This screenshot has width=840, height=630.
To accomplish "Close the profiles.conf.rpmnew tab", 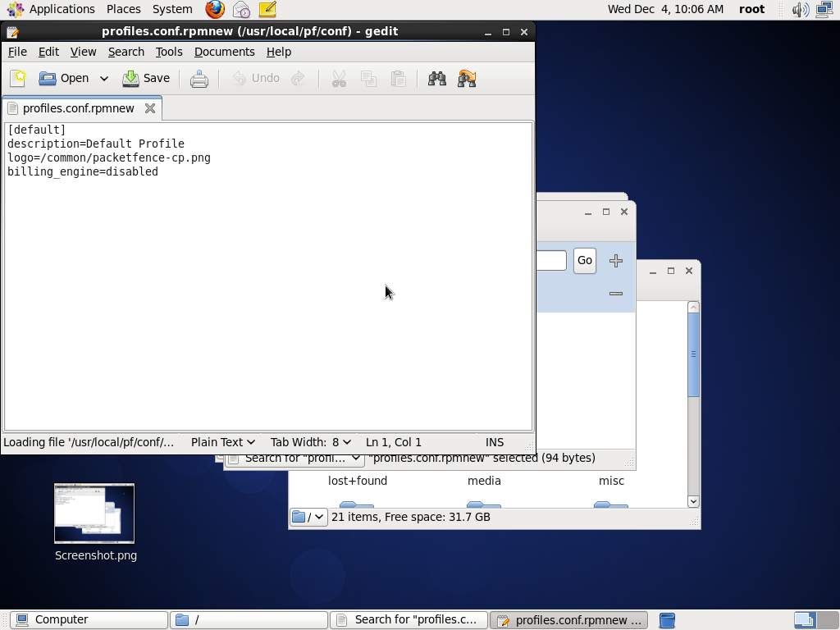I will [x=150, y=108].
